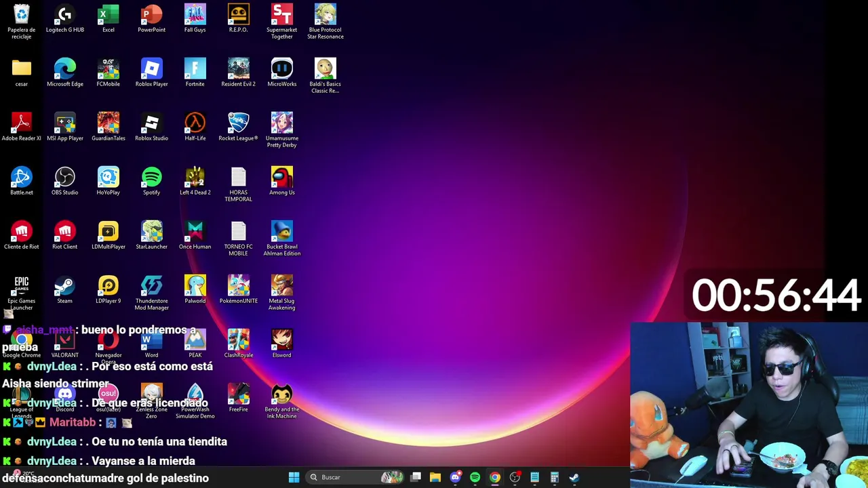This screenshot has width=868, height=488.
Task: Launch MSI App Player from the desktop
Action: [65, 127]
